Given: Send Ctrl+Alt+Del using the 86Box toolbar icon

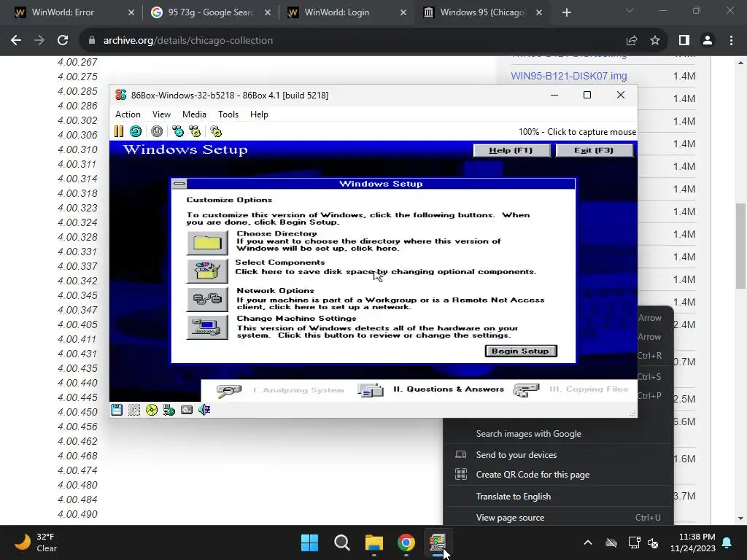Looking at the screenshot, I should 178,131.
